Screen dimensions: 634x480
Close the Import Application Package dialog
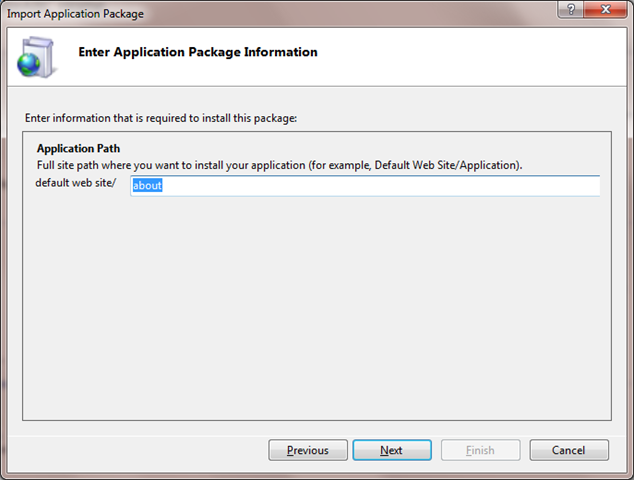(x=605, y=9)
